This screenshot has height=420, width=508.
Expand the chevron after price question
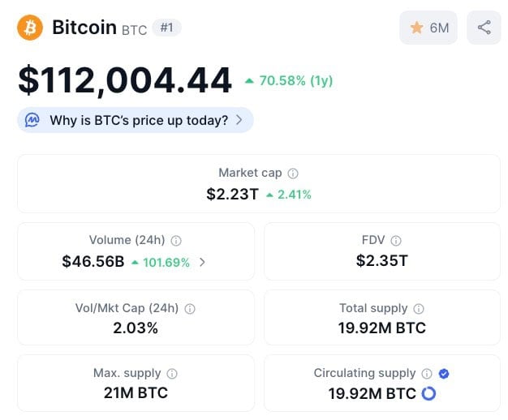click(x=239, y=120)
